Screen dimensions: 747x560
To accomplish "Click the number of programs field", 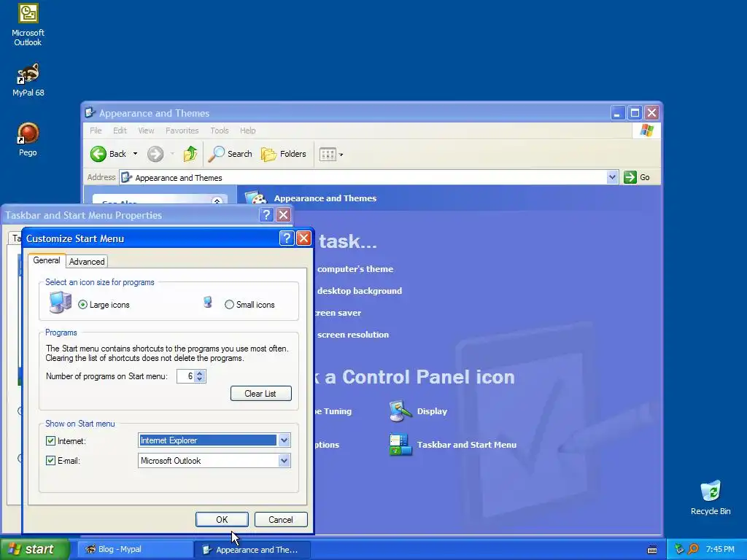I will 185,376.
